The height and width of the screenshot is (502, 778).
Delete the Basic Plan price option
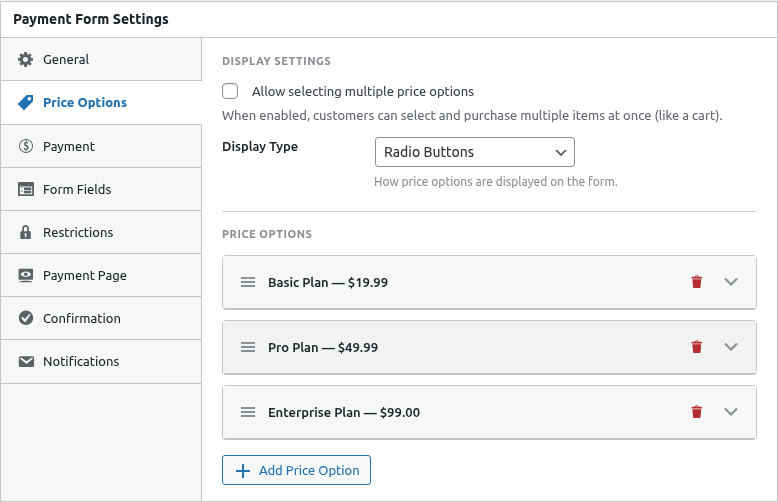pos(697,282)
